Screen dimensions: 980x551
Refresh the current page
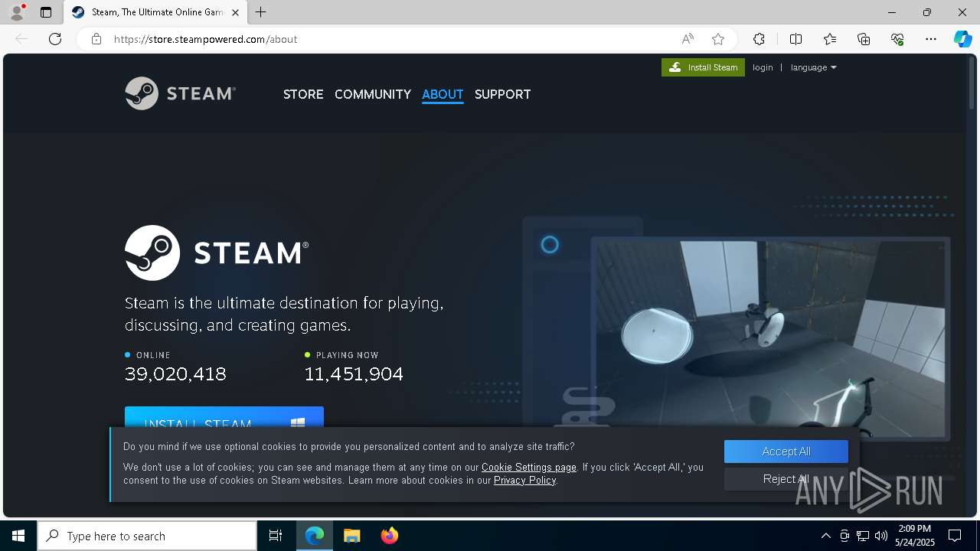(x=55, y=39)
